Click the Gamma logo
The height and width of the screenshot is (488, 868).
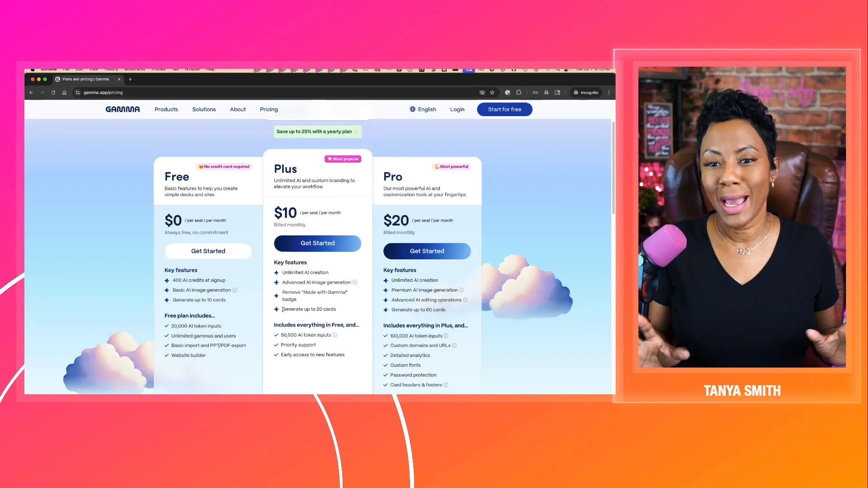123,109
